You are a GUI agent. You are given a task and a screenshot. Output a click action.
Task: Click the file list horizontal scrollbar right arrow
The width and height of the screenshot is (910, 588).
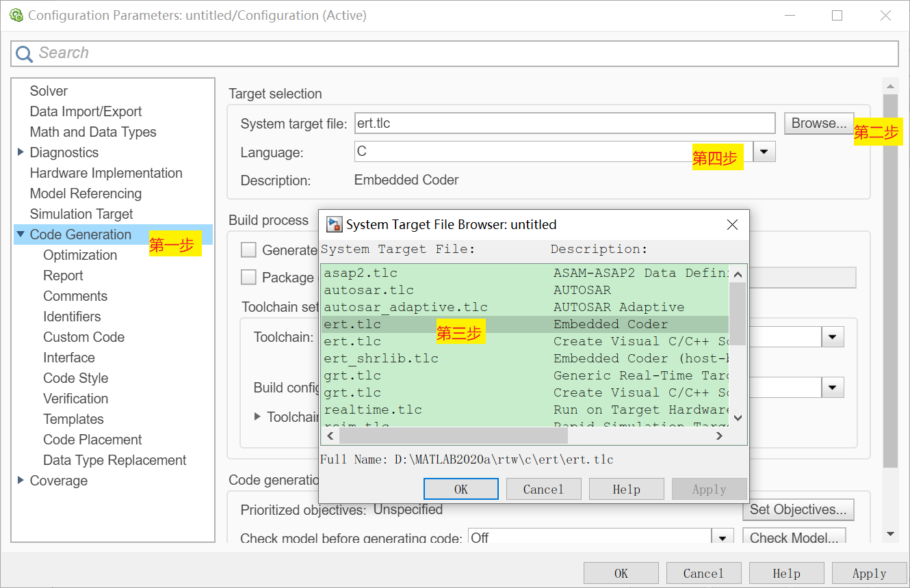click(x=720, y=435)
